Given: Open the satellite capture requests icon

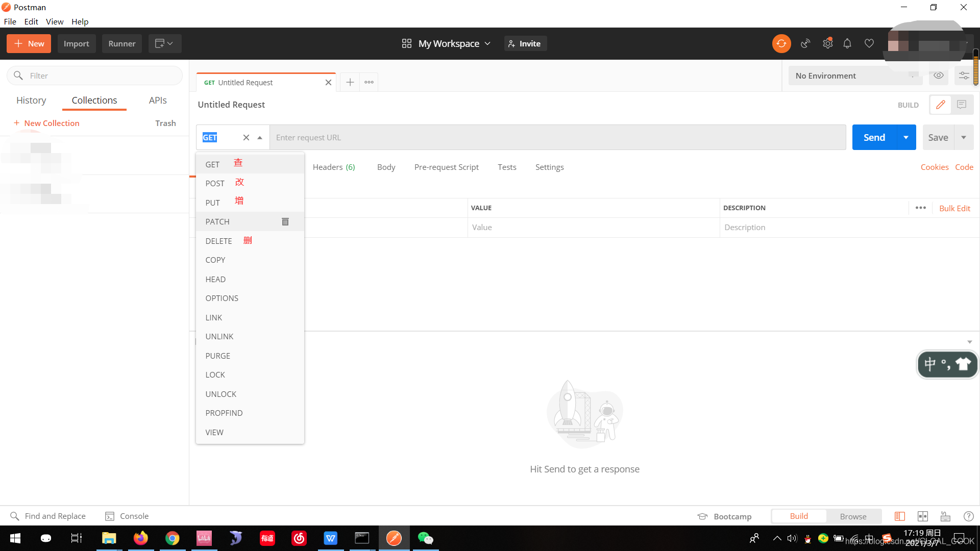Looking at the screenshot, I should tap(805, 43).
